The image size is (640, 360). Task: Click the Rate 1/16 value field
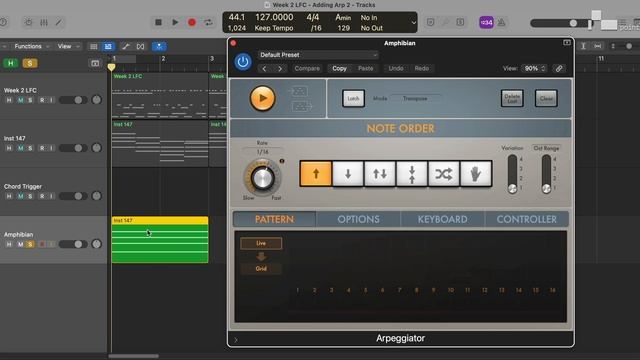click(262, 152)
